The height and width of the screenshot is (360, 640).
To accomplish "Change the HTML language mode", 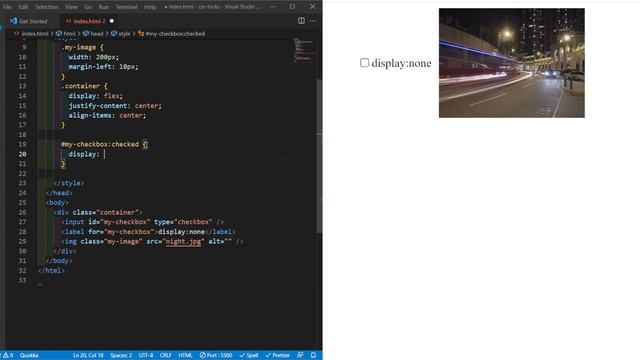I will pos(185,355).
